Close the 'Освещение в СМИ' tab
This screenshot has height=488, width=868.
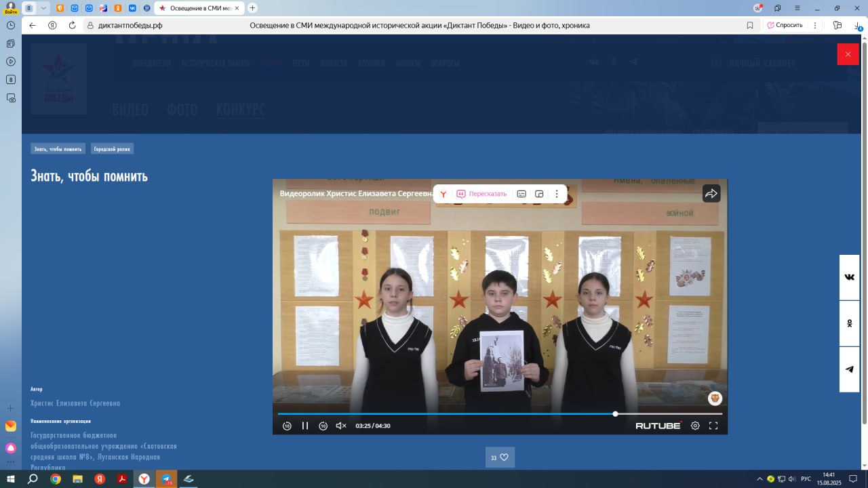tap(237, 8)
